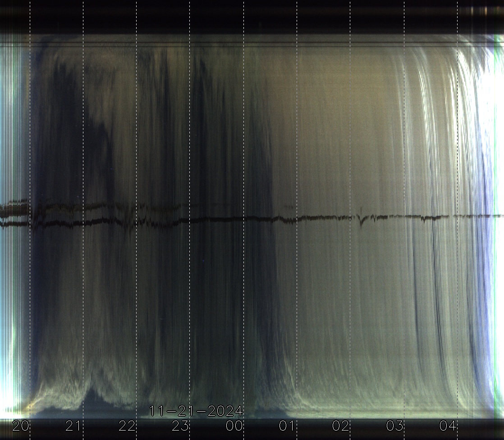Image resolution: width=504 pixels, height=440 pixels.
Task: Click the 03 hour label
Action: (x=395, y=426)
